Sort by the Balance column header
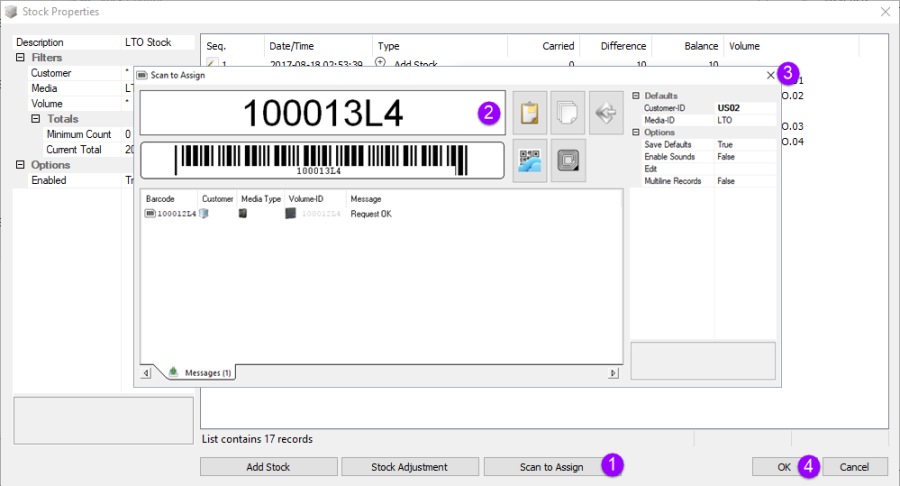The image size is (900, 486). [x=688, y=46]
